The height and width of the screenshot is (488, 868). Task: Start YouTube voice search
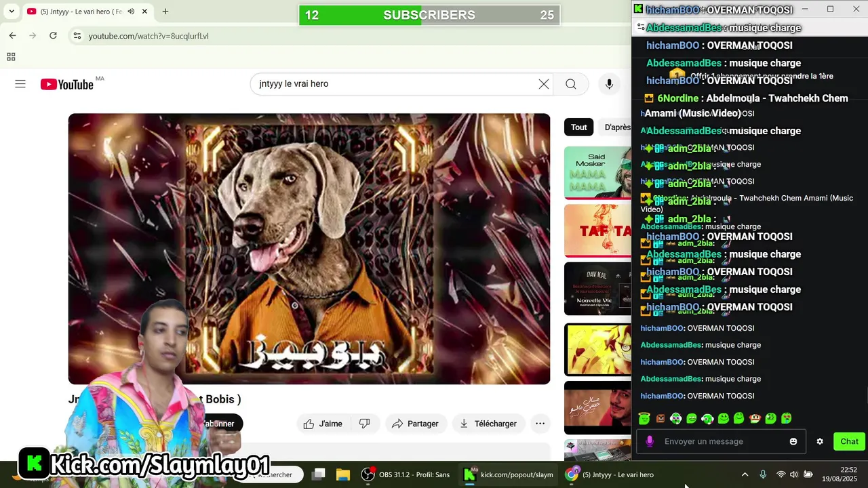click(609, 84)
